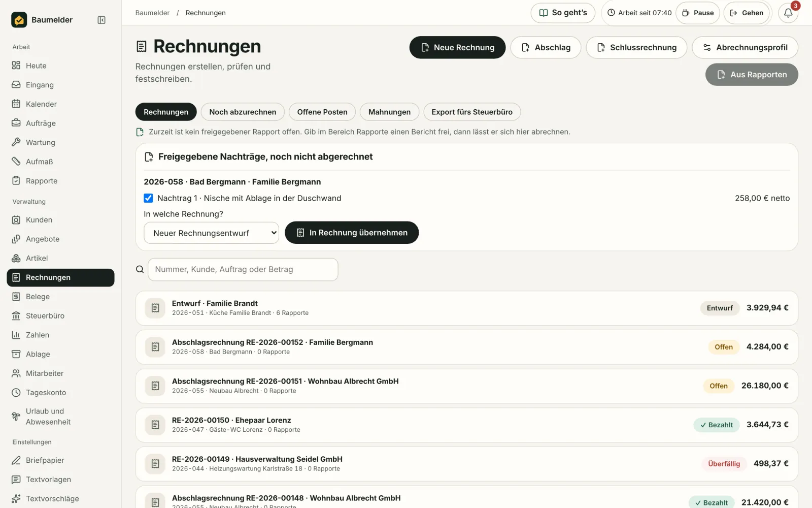Image resolution: width=812 pixels, height=508 pixels.
Task: Click Baumelder breadcrumb link
Action: coord(152,13)
